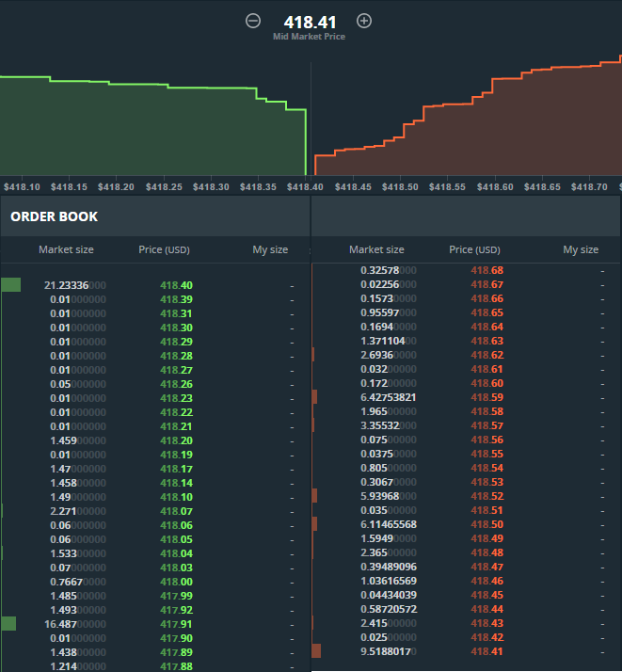The width and height of the screenshot is (622, 672).
Task: Select bid price 418.04
Action: (x=176, y=553)
